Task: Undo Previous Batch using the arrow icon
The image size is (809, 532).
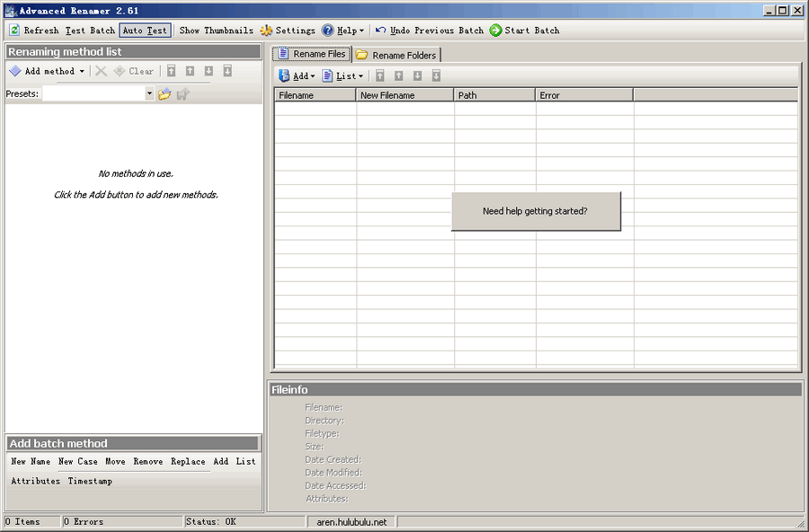Action: (381, 31)
